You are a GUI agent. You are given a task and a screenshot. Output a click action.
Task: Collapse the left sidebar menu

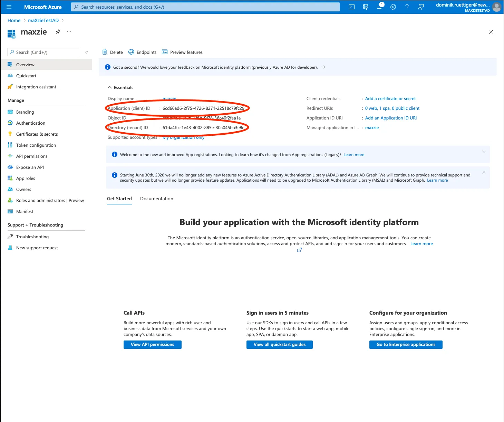click(x=87, y=52)
